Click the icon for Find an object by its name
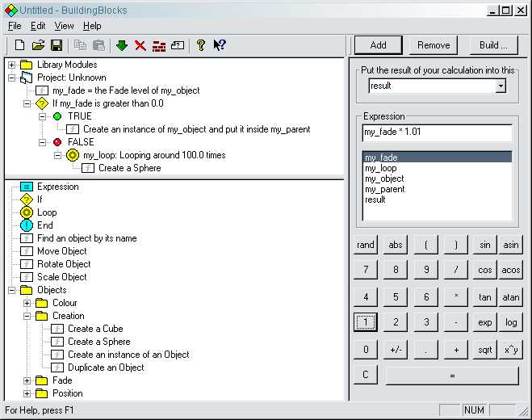The width and height of the screenshot is (532, 420). [27, 238]
